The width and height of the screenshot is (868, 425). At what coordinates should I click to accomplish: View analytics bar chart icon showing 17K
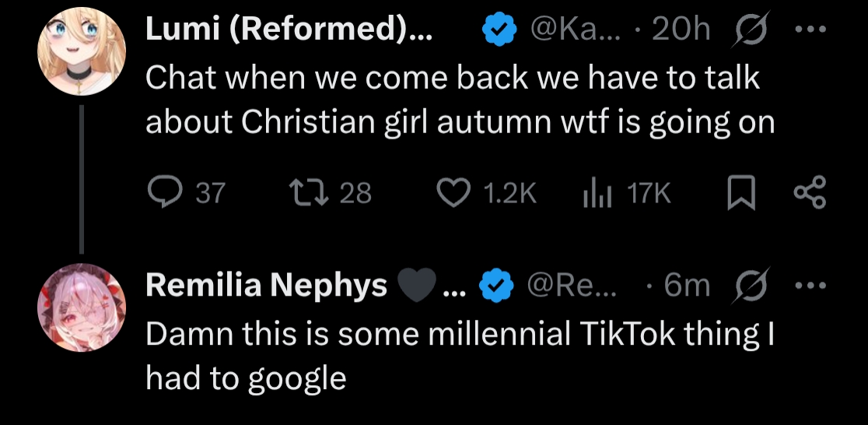597,193
